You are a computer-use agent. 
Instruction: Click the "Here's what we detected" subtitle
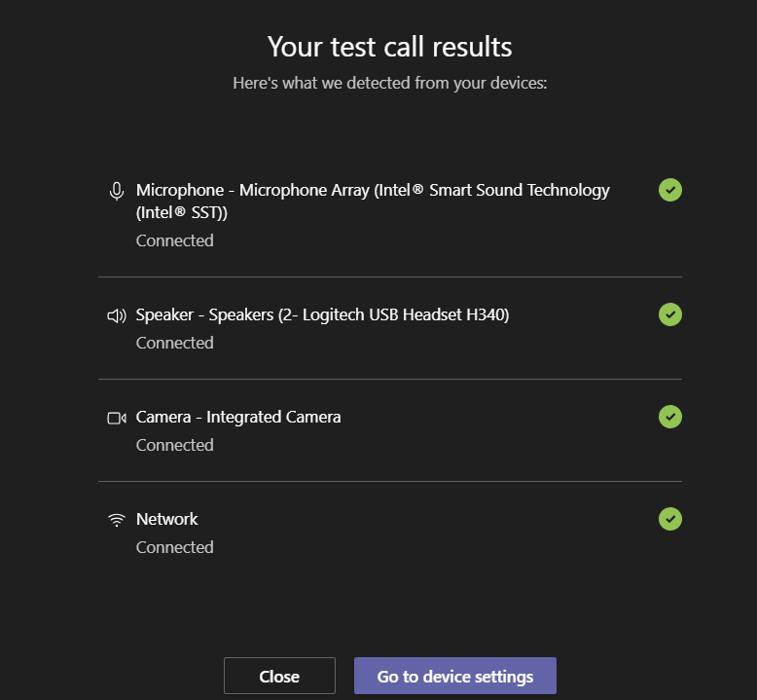389,84
